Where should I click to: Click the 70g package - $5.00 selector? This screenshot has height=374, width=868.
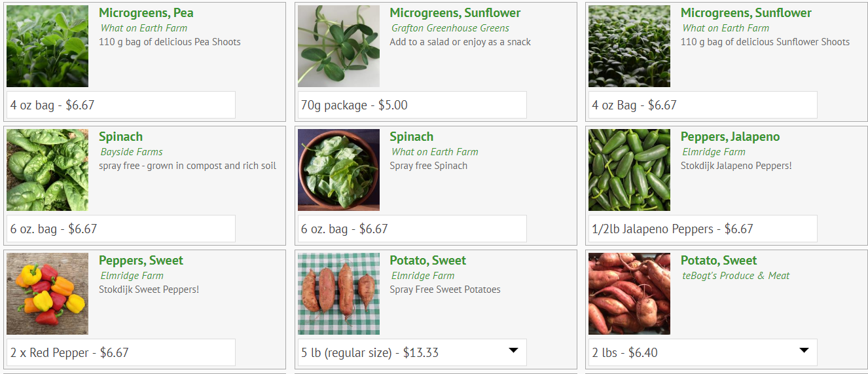coord(412,105)
